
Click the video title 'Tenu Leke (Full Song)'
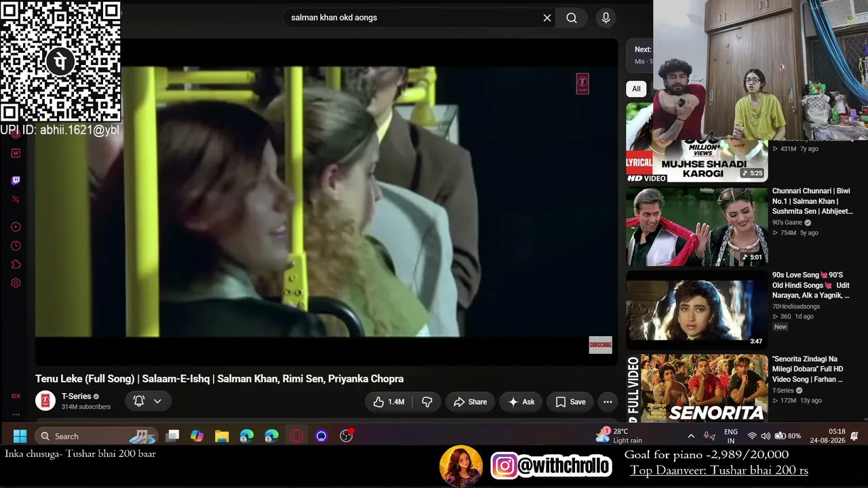coord(219,379)
